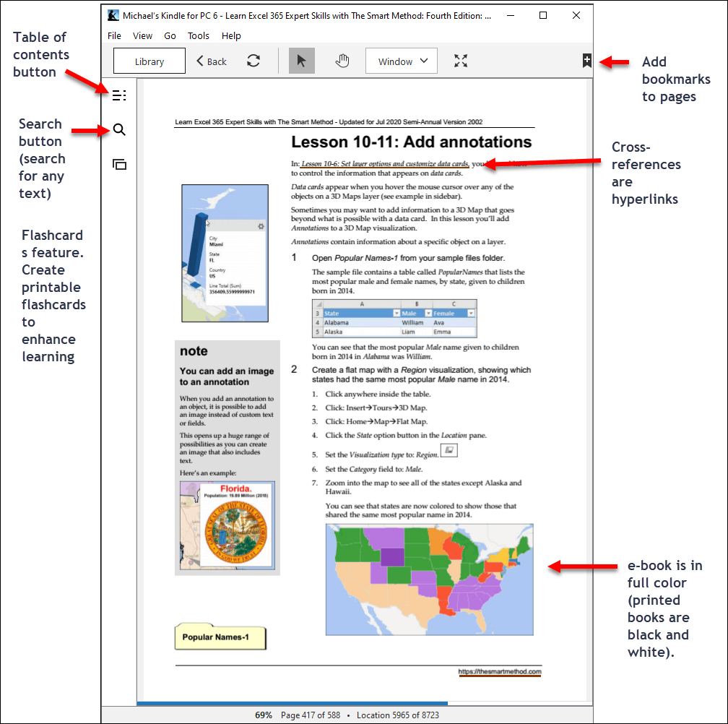Click the PopularNames table screenshot
728x724 pixels.
[394, 319]
